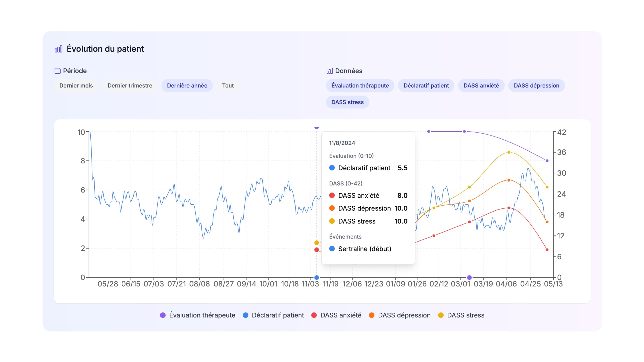Click the blue Déclaratif patient legend dot

[246, 315]
